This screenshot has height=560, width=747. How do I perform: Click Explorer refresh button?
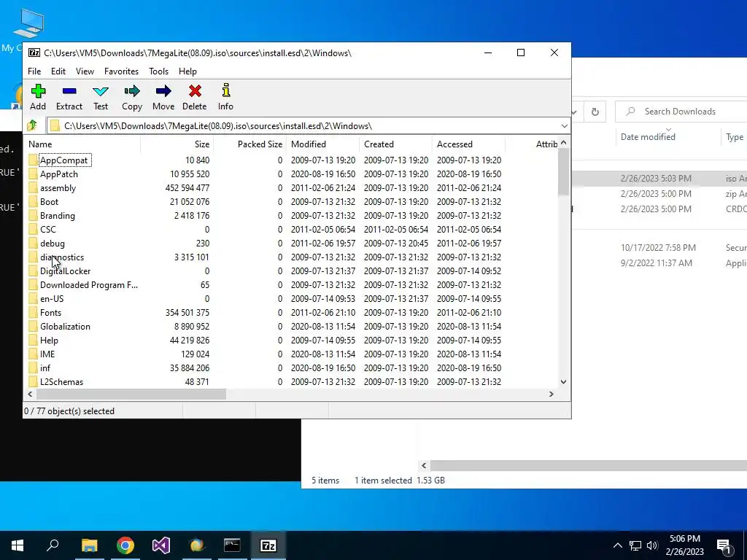click(x=595, y=112)
